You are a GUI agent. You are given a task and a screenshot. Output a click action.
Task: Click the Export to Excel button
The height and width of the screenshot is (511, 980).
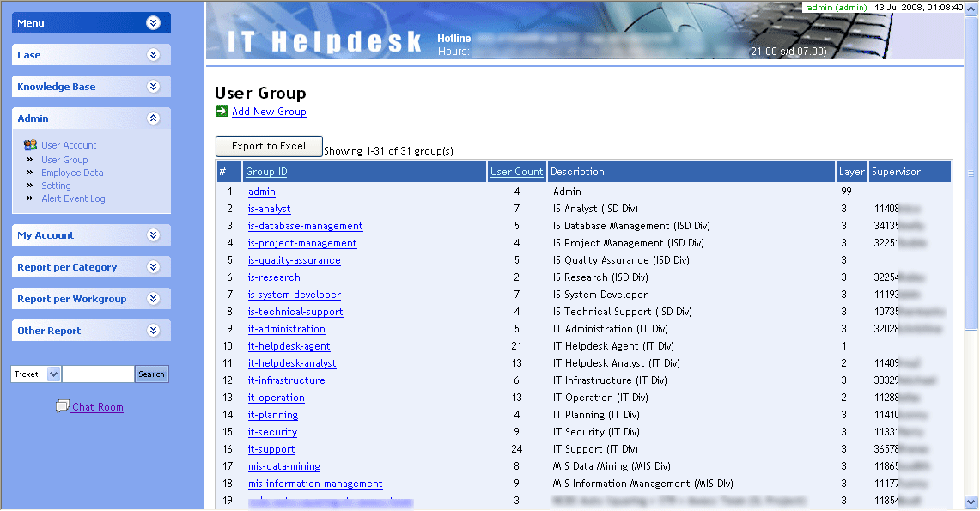coord(269,146)
